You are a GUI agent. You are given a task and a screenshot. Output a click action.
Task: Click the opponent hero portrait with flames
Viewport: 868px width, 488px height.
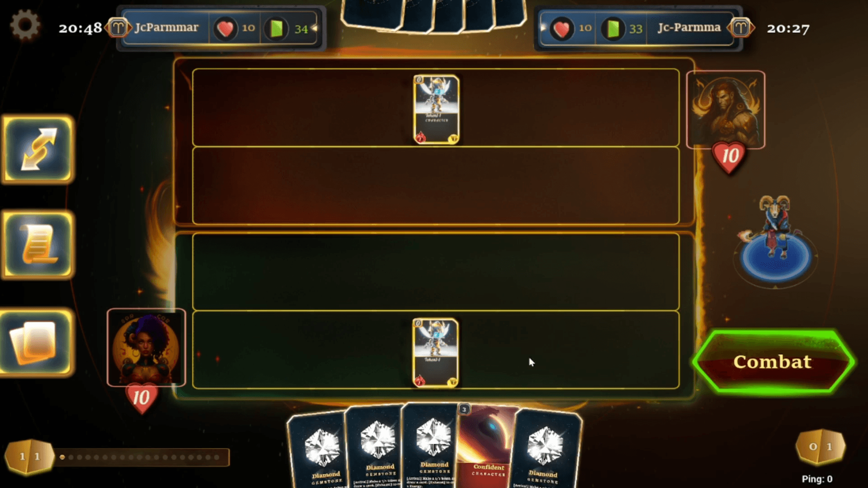(725, 110)
